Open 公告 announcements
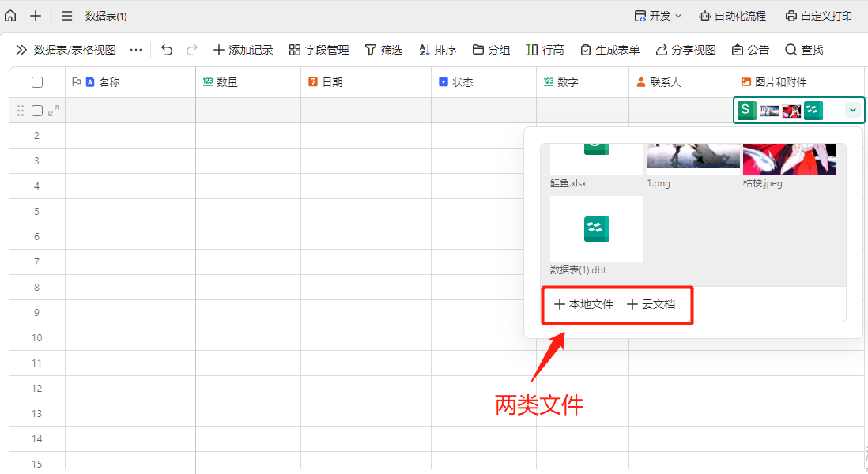The width and height of the screenshot is (868, 474). [x=750, y=50]
